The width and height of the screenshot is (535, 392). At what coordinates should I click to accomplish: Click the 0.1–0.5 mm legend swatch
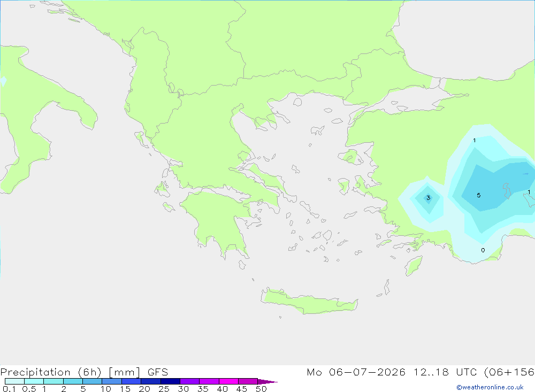tap(14, 381)
